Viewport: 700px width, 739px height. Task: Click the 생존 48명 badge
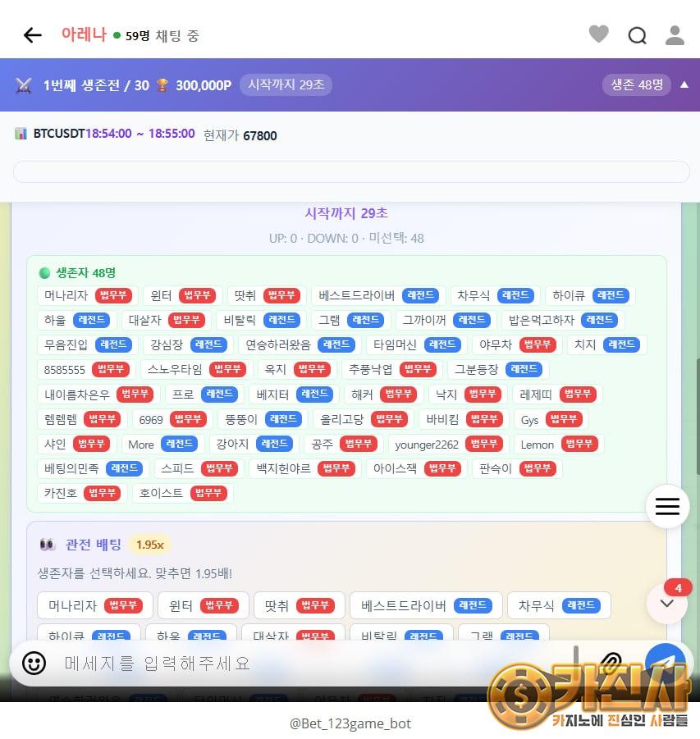click(637, 84)
